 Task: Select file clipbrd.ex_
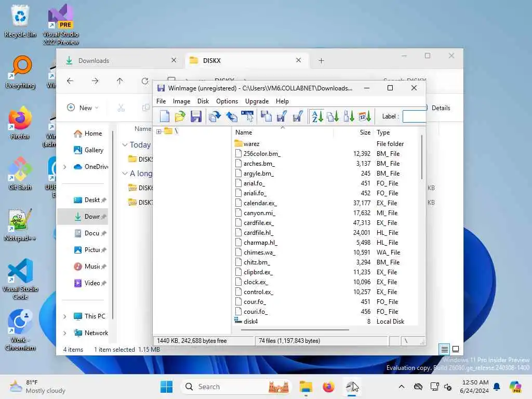coord(258,272)
